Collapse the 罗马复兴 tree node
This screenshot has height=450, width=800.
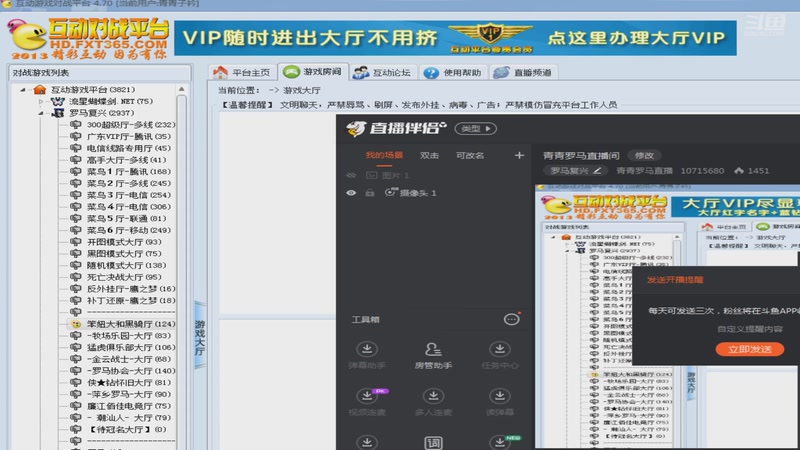(x=41, y=113)
